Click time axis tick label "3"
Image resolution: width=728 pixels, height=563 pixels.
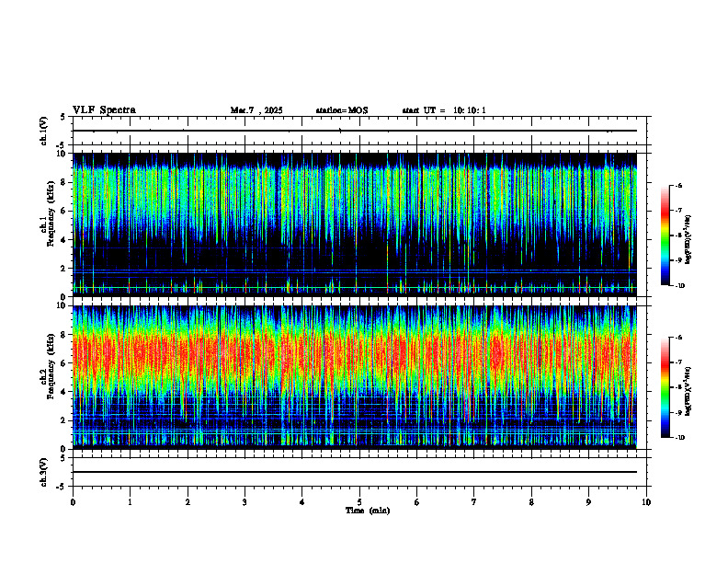pos(245,502)
